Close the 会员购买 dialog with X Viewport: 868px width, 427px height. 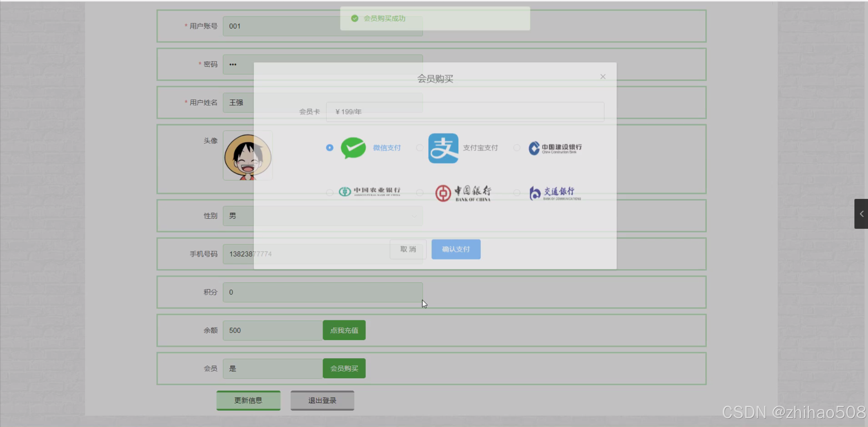tap(603, 77)
